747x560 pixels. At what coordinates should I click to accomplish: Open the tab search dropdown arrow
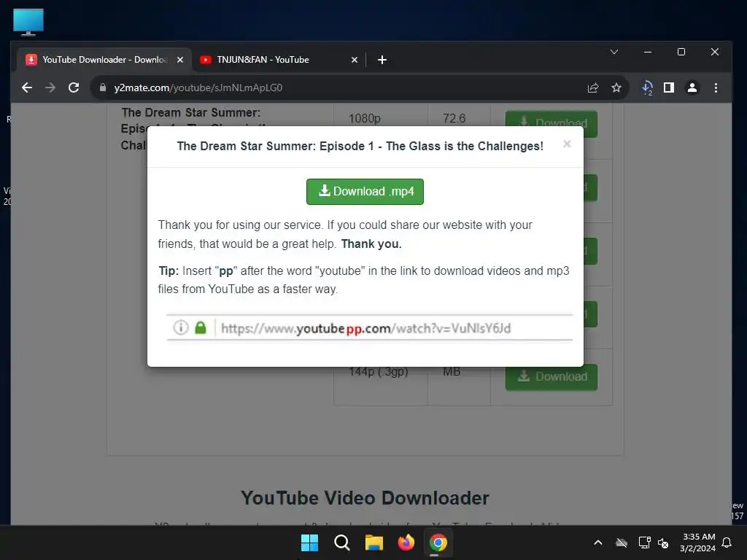[x=614, y=52]
